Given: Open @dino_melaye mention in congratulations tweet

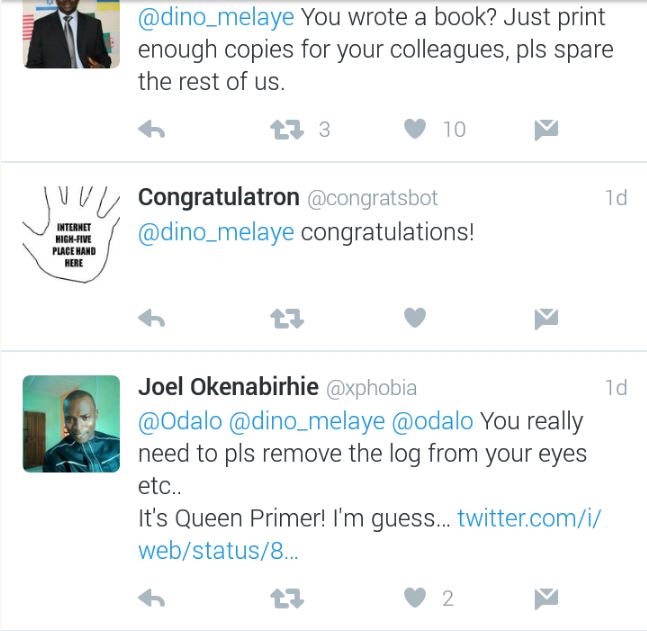Looking at the screenshot, I should point(216,233).
